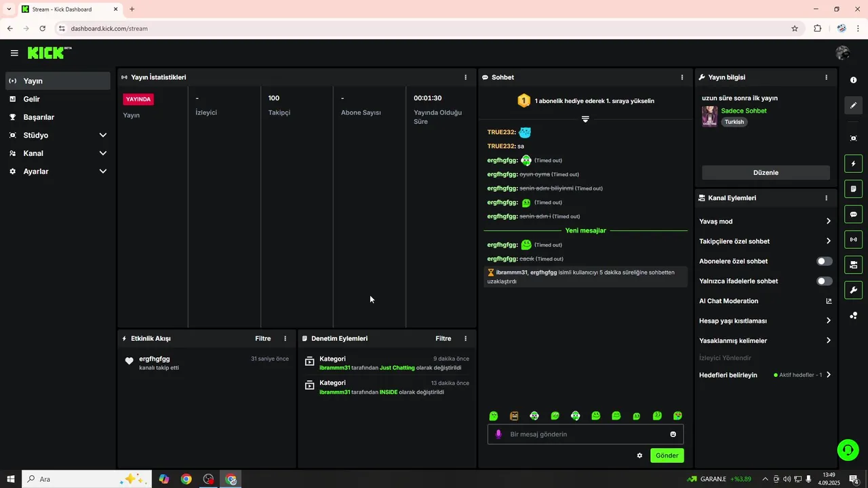Click the info icon in the right sidebar
The image size is (868, 488).
tap(853, 80)
